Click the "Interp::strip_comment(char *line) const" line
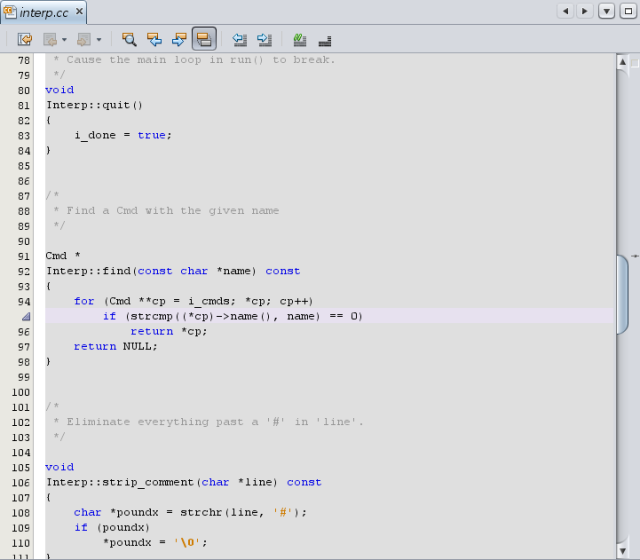 (184, 482)
